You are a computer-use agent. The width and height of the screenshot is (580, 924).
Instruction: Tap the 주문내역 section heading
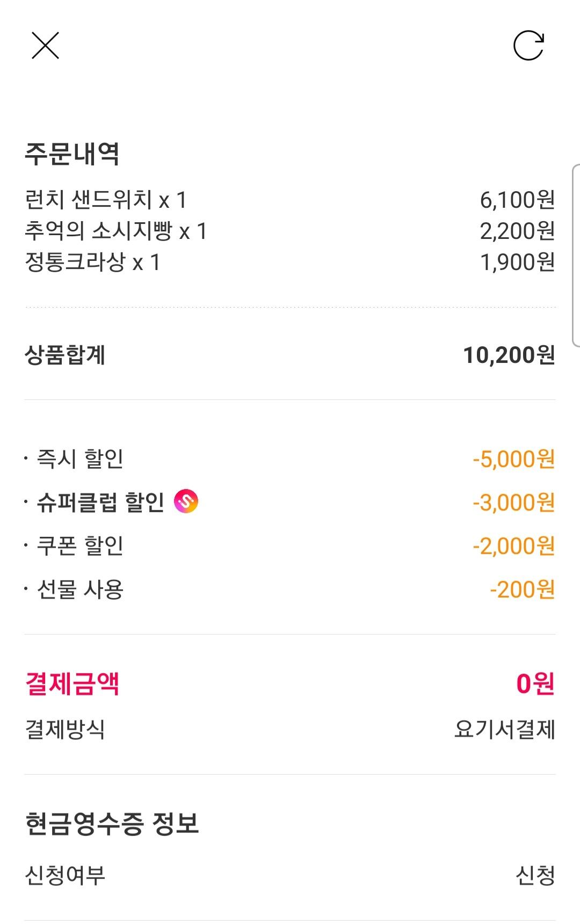click(x=72, y=154)
